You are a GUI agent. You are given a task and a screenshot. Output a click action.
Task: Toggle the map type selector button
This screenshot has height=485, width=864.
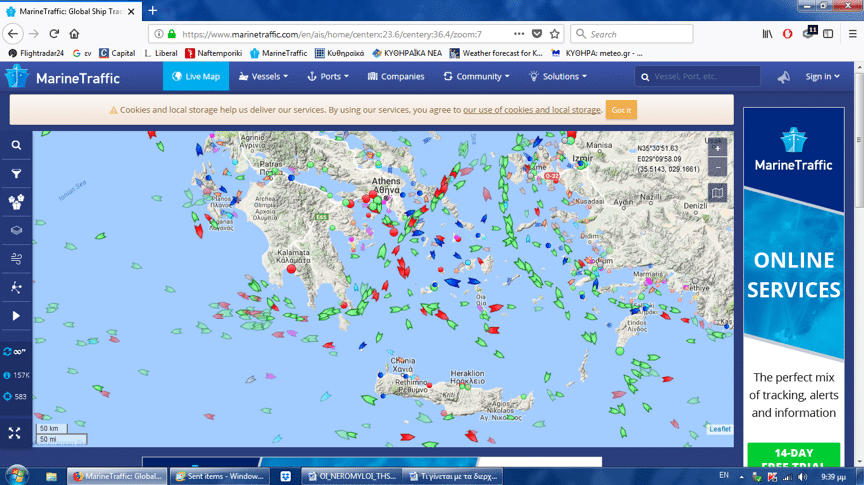click(717, 192)
